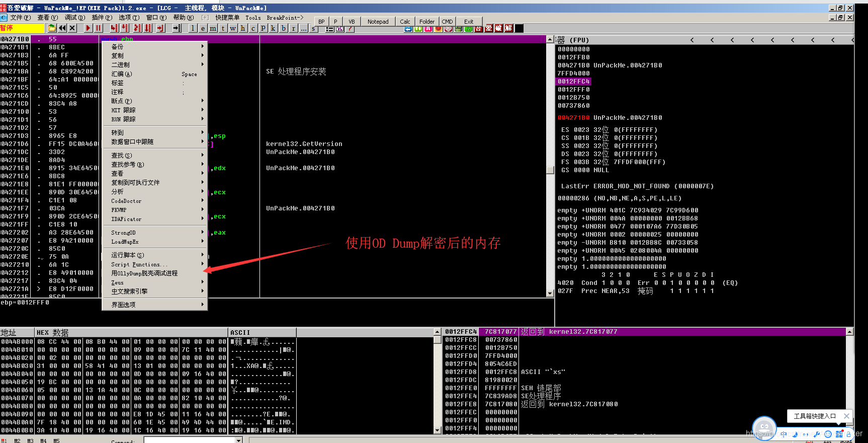Launch Calc from shortcut bar
This screenshot has width=868, height=443.
pos(405,22)
